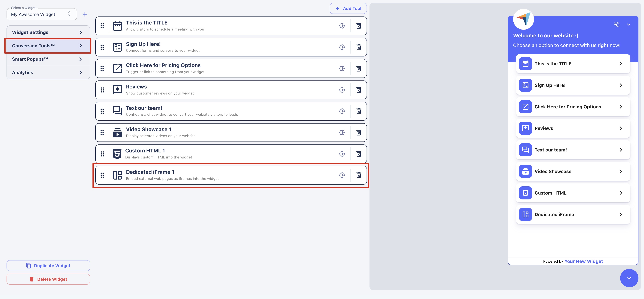The height and width of the screenshot is (299, 644).
Task: Open the Select a widget dropdown
Action: pos(41,14)
